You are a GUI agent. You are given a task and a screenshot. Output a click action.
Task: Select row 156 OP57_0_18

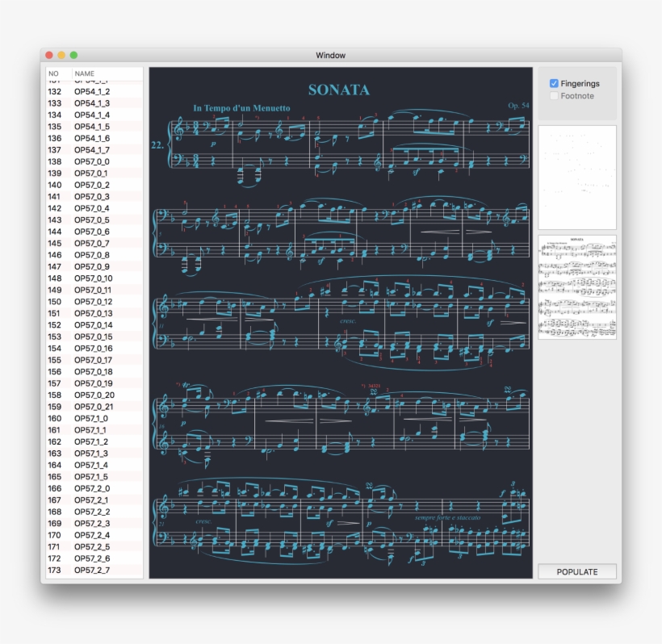[x=94, y=372]
